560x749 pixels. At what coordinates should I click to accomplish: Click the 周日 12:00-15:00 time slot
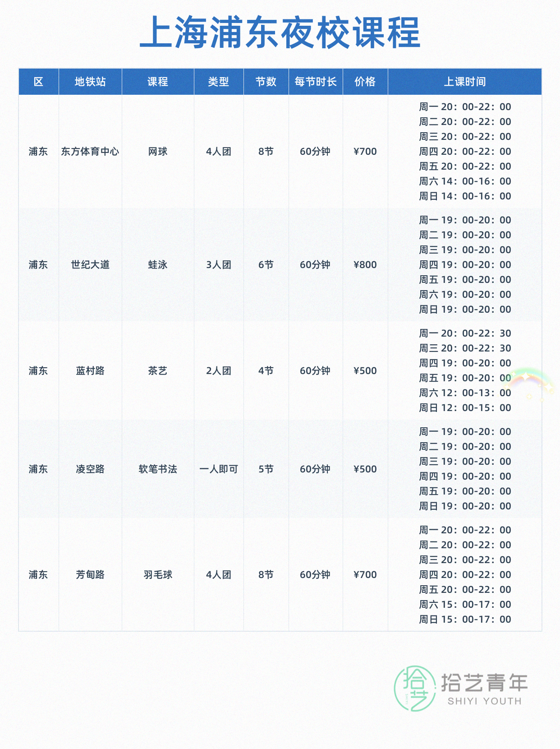point(465,408)
